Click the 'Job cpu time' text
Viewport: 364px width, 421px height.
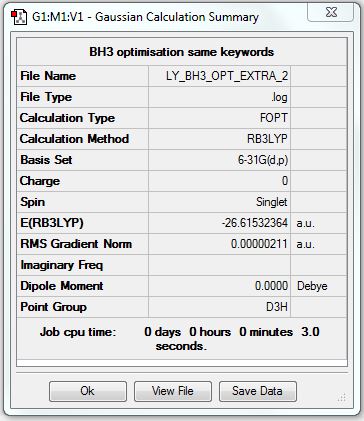point(78,332)
